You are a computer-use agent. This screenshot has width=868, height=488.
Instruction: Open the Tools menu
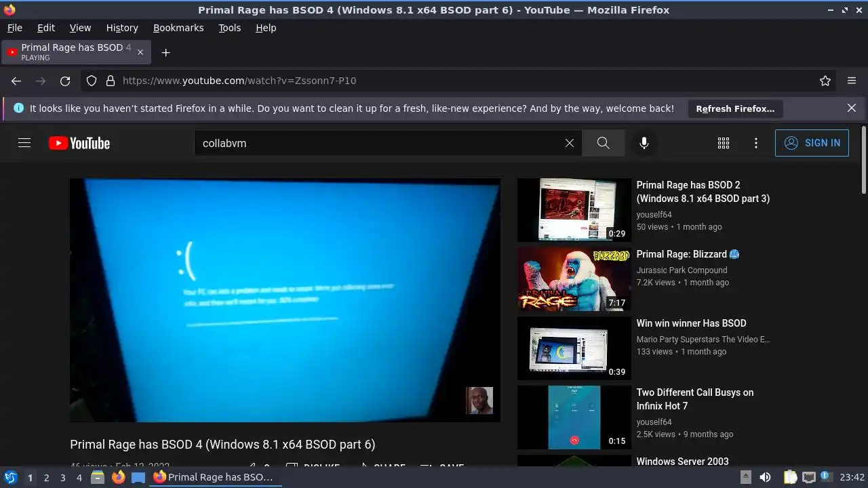229,28
